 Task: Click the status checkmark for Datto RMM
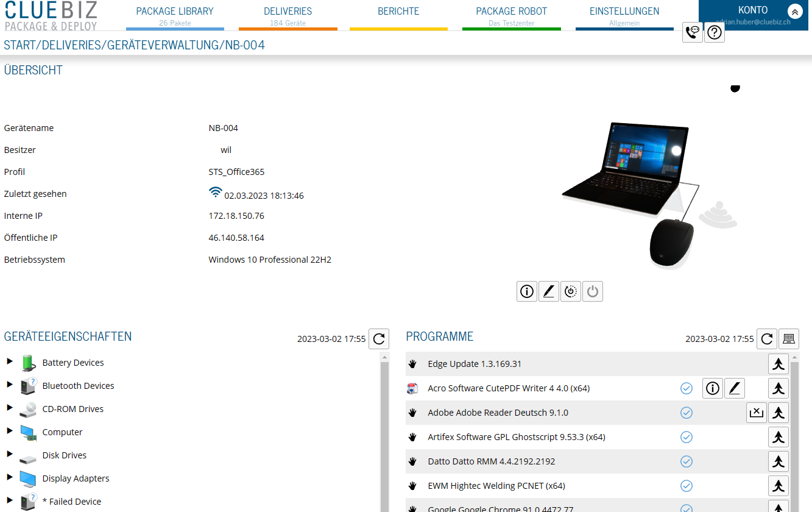(687, 461)
